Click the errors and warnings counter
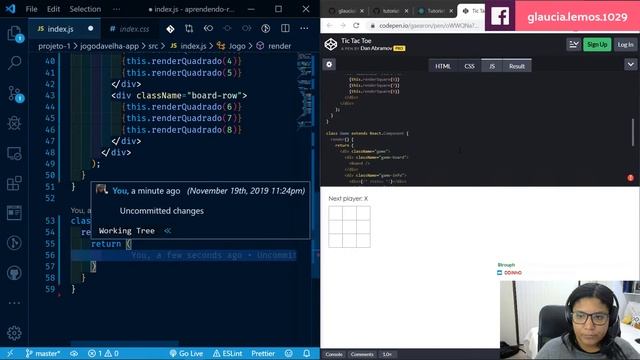 coord(103,353)
